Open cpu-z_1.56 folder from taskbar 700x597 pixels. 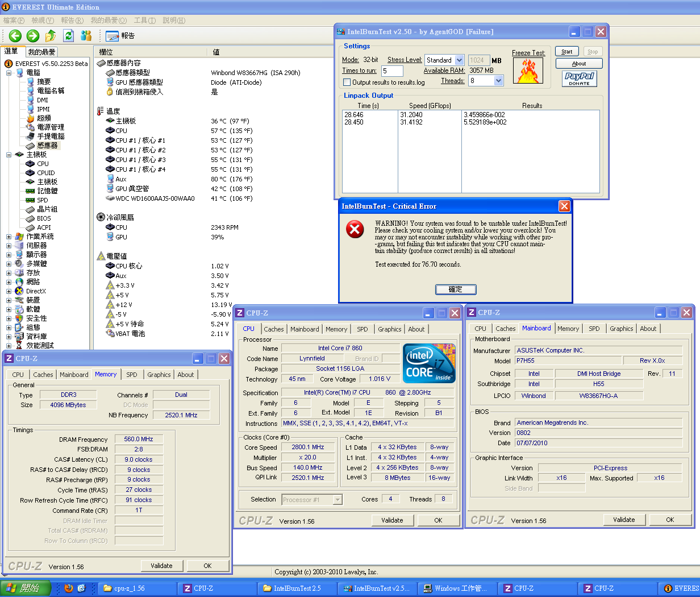click(136, 588)
